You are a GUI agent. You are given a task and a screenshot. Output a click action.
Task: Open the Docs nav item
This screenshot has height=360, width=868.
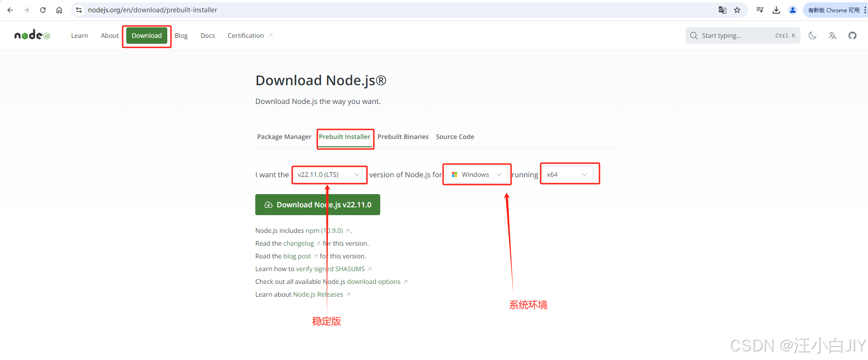coord(207,36)
